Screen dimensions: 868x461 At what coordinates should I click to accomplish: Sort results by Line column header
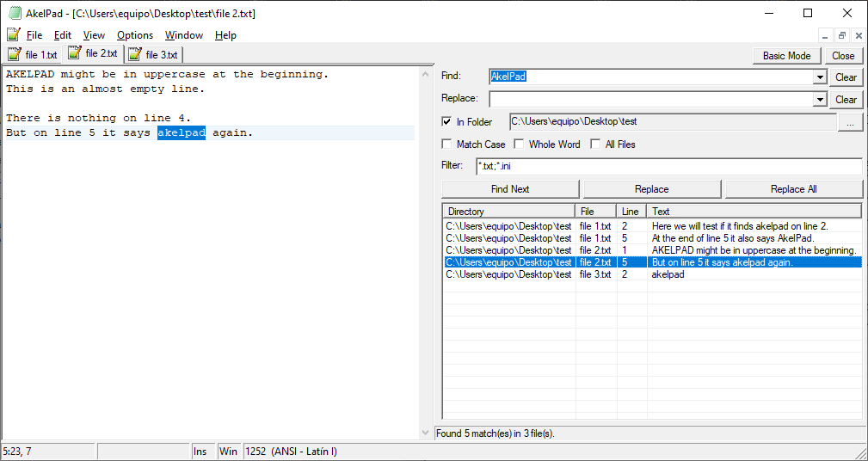click(631, 212)
